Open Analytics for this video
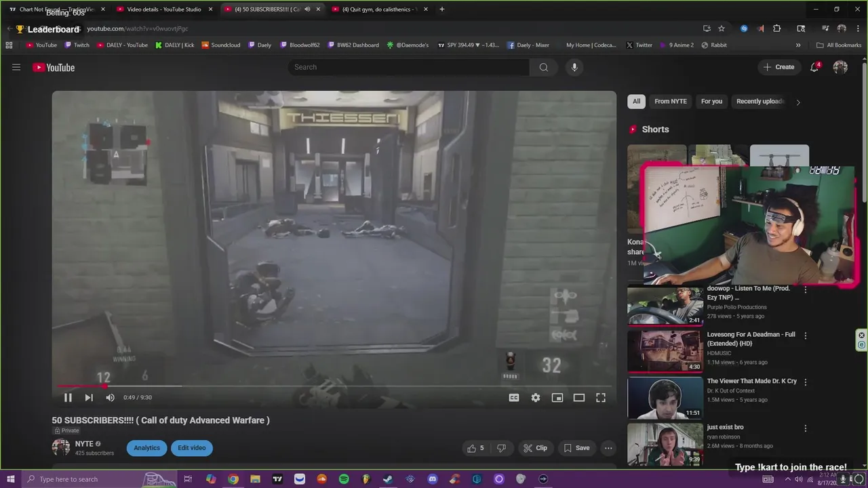Image resolution: width=868 pixels, height=488 pixels. 146,448
